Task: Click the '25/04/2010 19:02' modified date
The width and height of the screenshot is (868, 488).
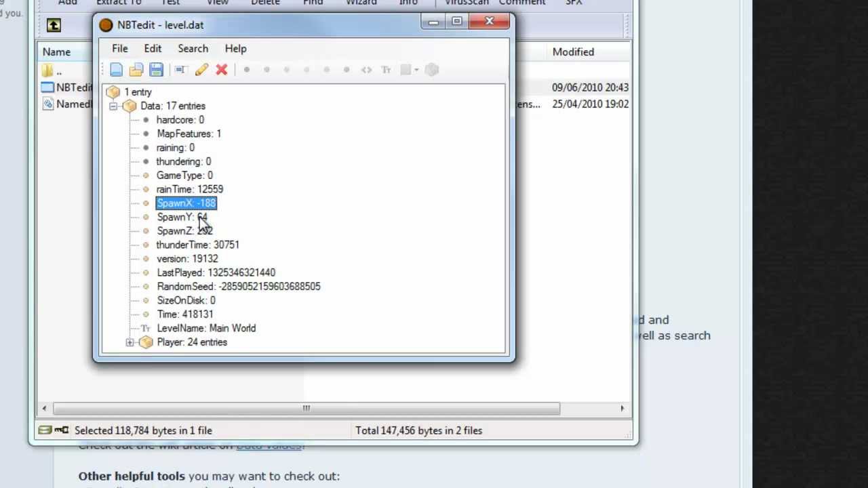Action: pyautogui.click(x=590, y=104)
